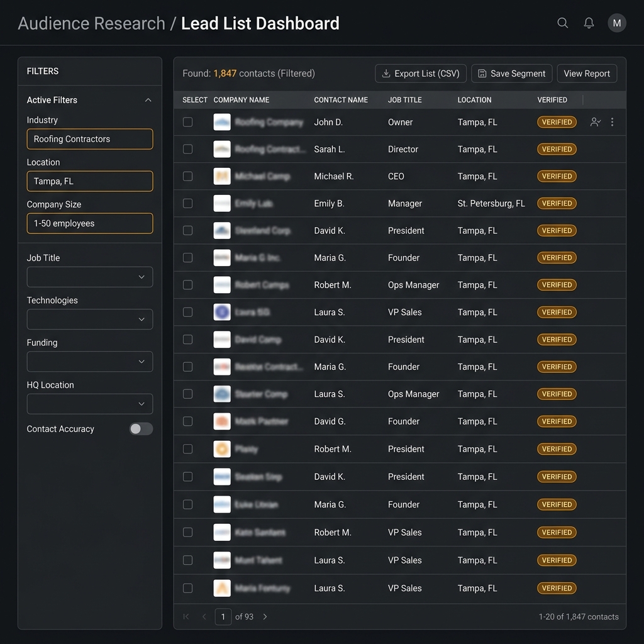Edit the Tampa, FL location filter
This screenshot has width=644, height=644.
(90, 181)
